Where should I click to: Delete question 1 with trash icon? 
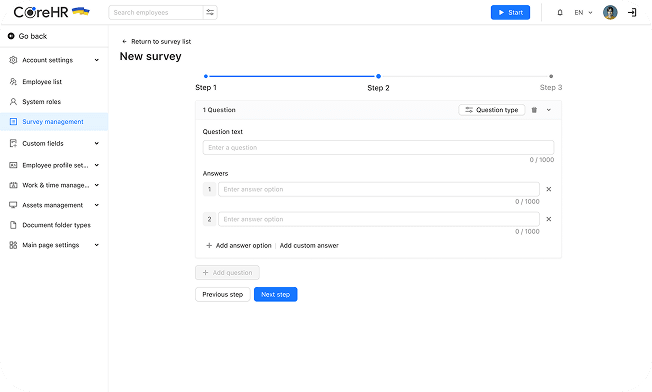point(534,110)
